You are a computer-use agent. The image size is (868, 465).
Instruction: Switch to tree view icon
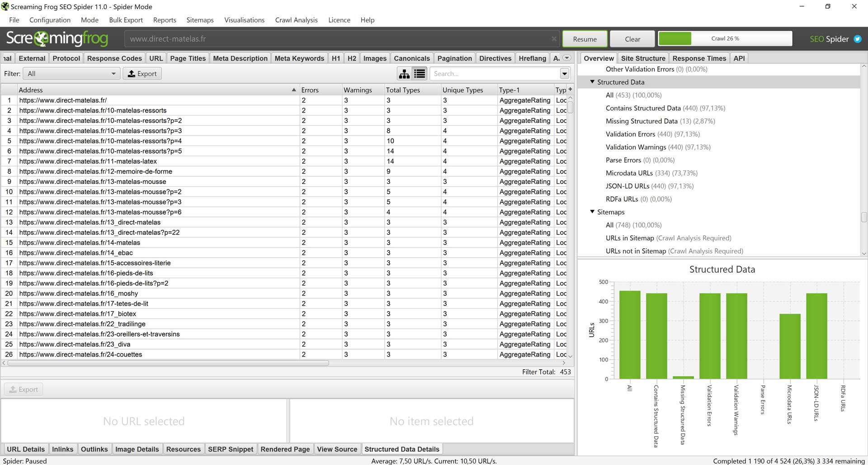[404, 74]
